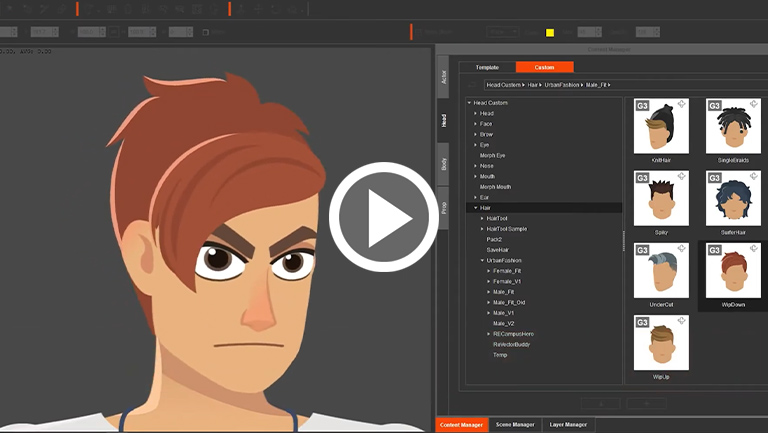Screen dimensions: 768x433
Task: Click the G3 badge on KnitHair
Action: 642,105
